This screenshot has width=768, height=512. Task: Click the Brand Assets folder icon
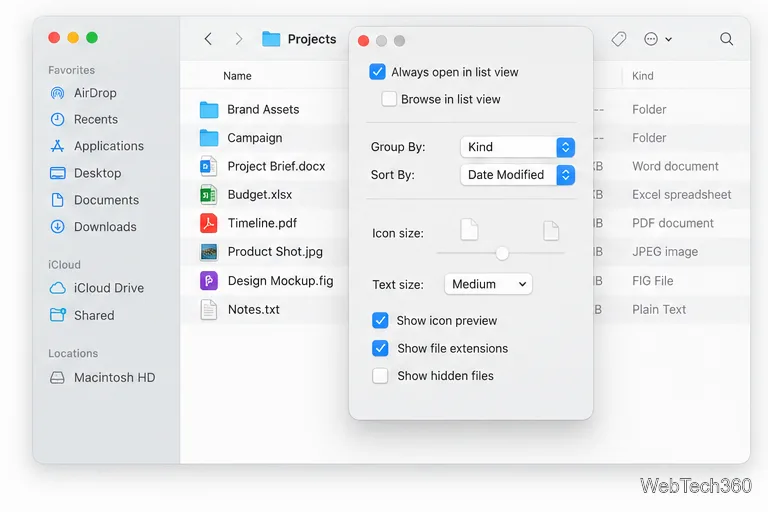(209, 110)
